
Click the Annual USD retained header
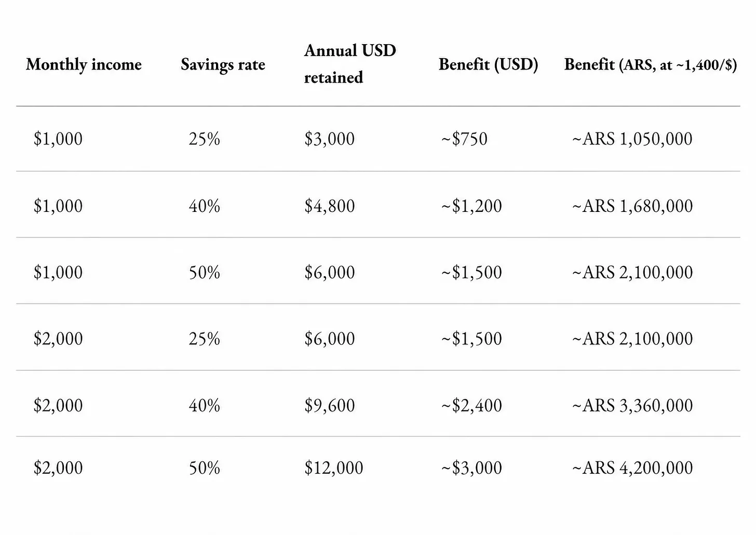pos(350,64)
